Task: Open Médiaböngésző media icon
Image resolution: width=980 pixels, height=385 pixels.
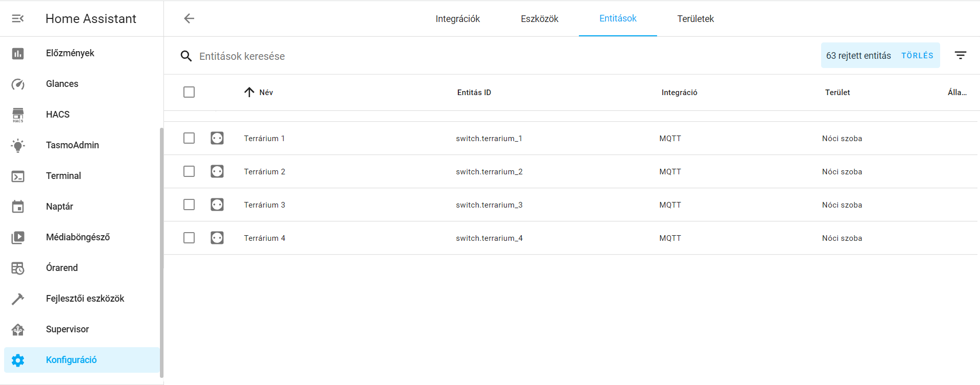Action: point(18,237)
